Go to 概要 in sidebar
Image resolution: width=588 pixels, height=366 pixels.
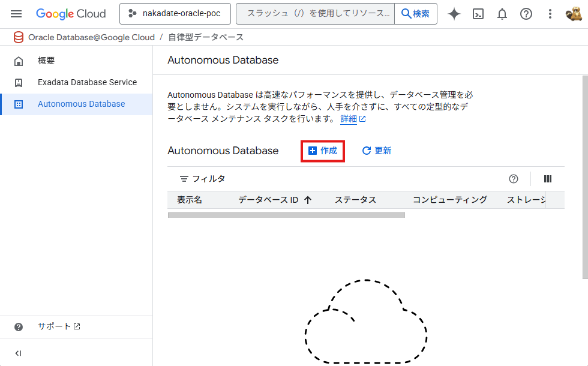click(46, 61)
